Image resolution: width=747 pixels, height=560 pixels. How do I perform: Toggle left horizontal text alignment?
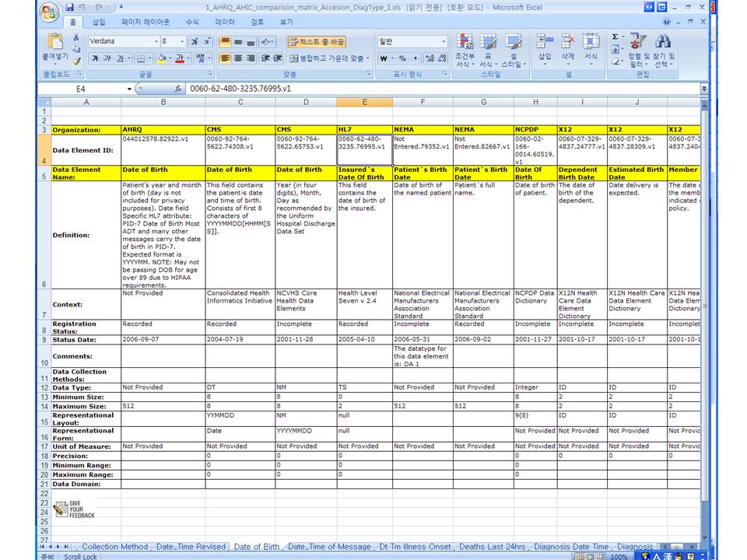226,58
